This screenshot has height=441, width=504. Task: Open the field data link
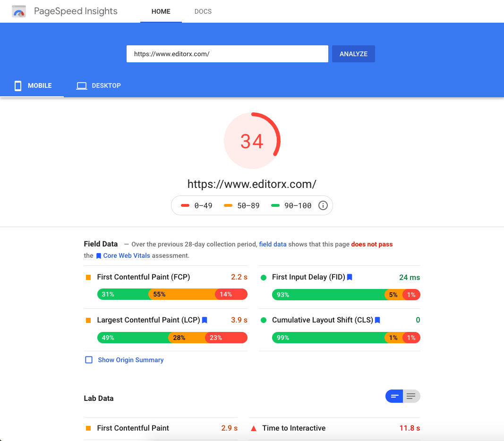coord(273,244)
